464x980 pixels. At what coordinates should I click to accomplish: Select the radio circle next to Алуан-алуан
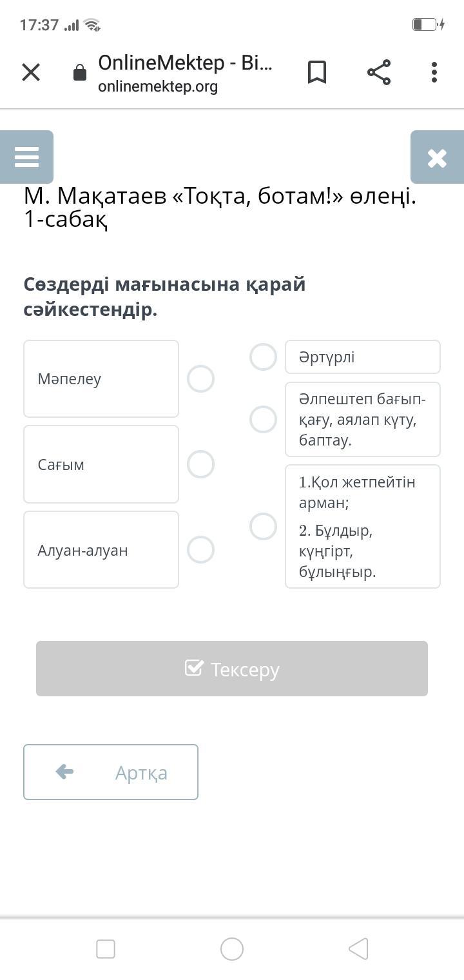coord(200,550)
